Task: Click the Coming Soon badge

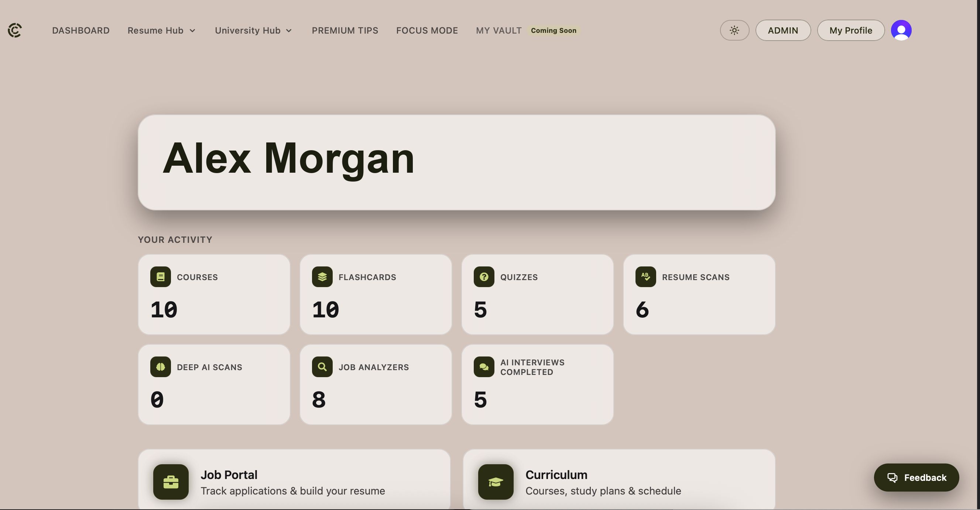Action: pyautogui.click(x=554, y=30)
